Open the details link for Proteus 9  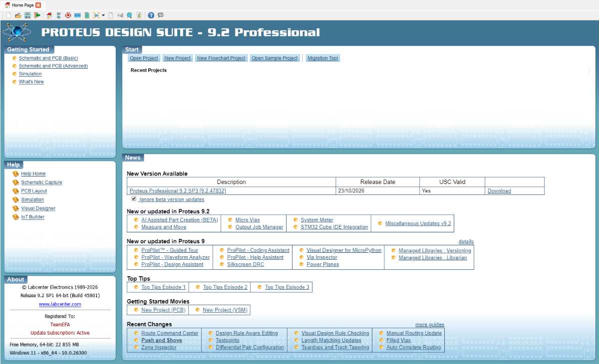tap(466, 241)
